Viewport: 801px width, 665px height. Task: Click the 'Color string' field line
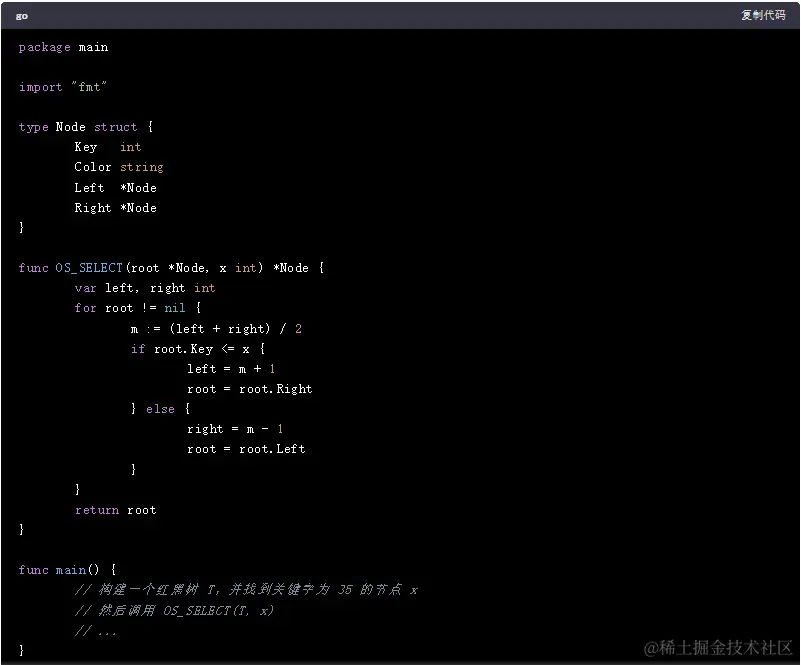click(119, 167)
